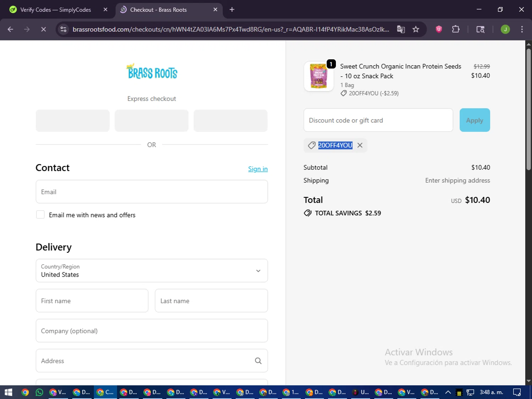Go back to the previous page
Screen dimensions: 532x399
click(x=10, y=29)
